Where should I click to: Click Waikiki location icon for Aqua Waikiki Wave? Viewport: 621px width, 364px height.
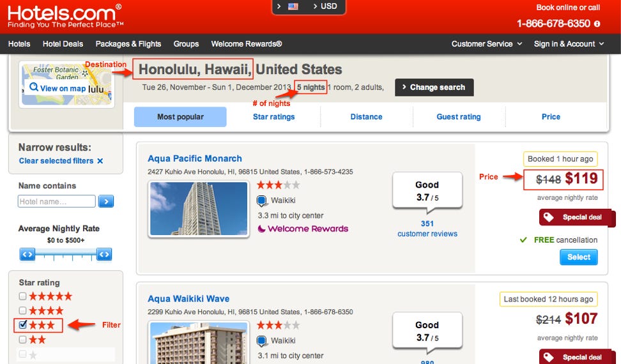[x=261, y=341]
